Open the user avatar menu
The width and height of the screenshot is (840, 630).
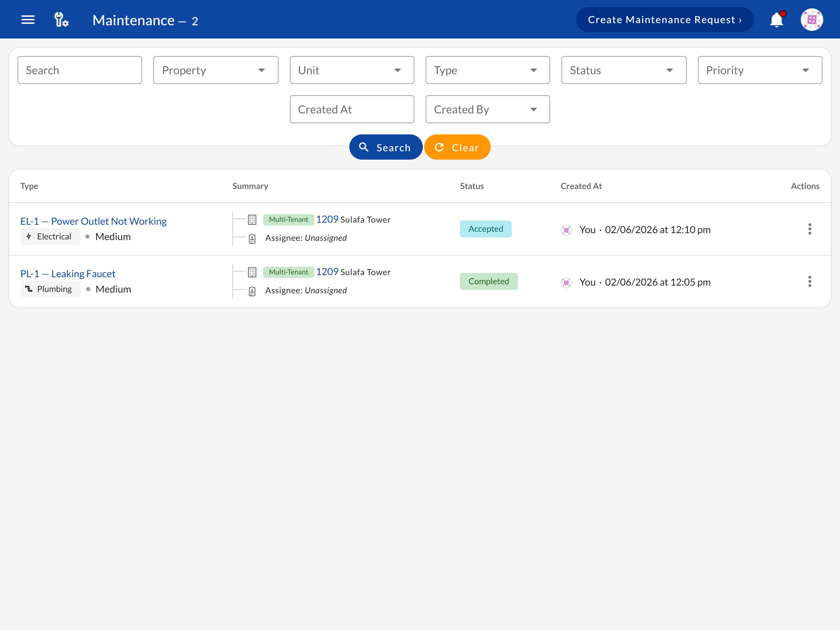tap(812, 19)
